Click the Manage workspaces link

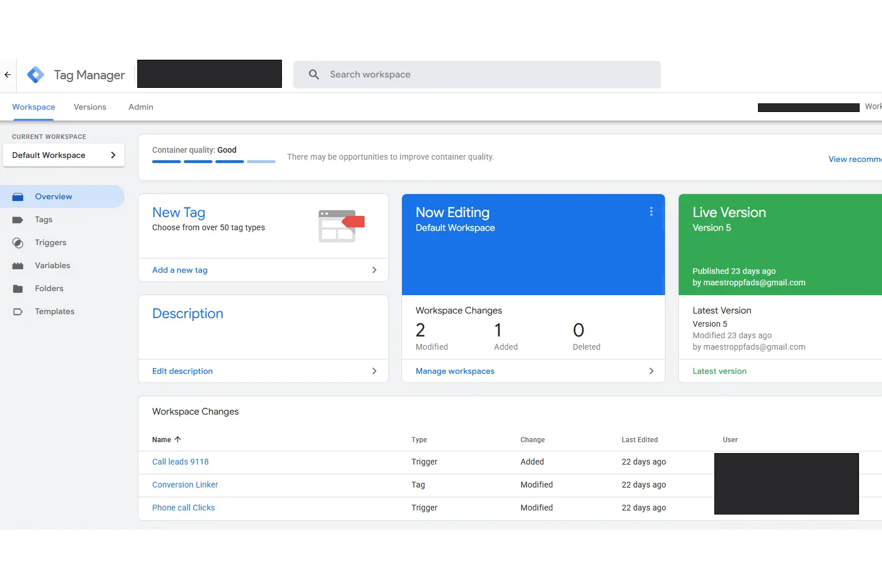coord(455,371)
